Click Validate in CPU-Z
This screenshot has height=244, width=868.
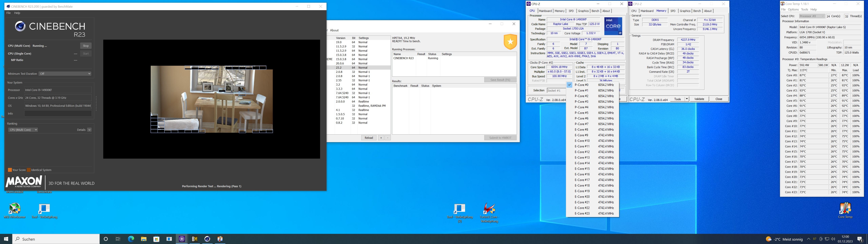[699, 99]
